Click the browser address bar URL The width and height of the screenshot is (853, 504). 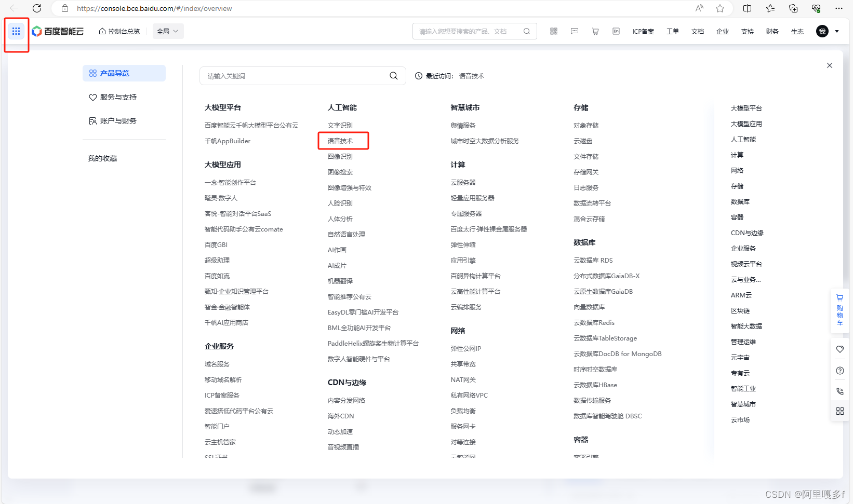(x=154, y=8)
